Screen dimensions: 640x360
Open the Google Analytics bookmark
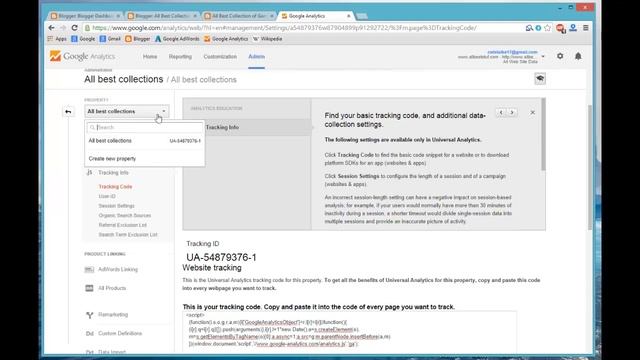[x=226, y=39]
